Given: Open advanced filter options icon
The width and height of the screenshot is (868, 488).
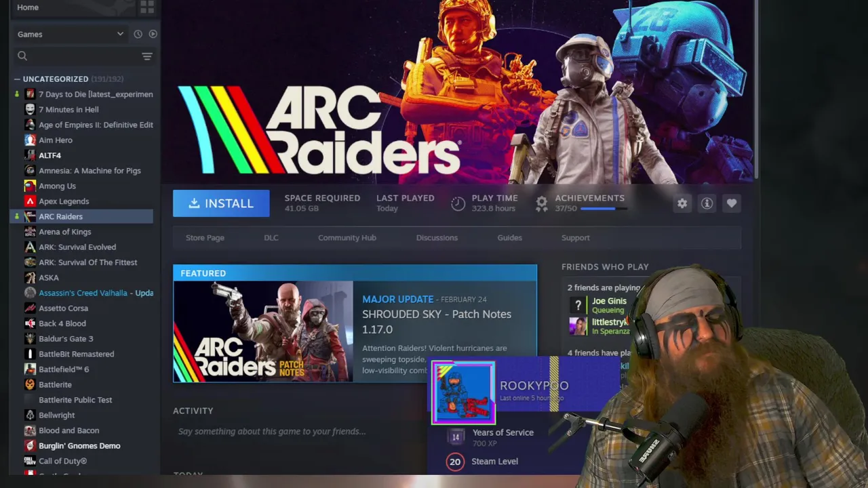Looking at the screenshot, I should pyautogui.click(x=147, y=56).
